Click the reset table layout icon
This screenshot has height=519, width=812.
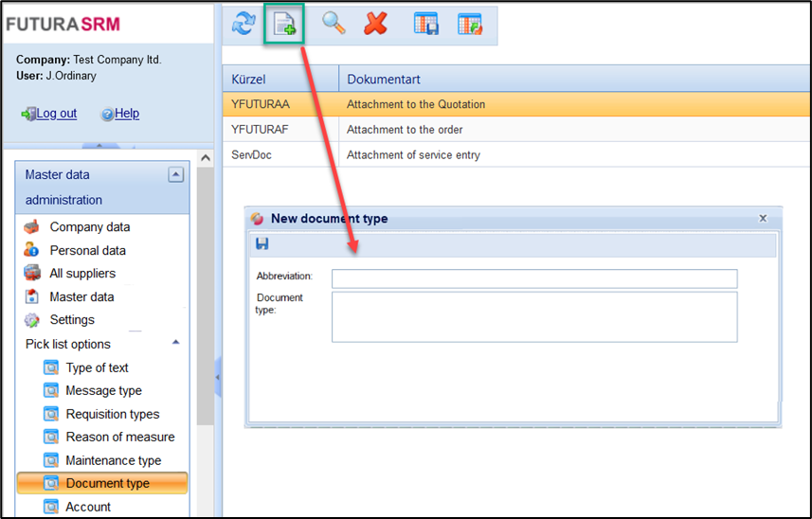click(469, 24)
